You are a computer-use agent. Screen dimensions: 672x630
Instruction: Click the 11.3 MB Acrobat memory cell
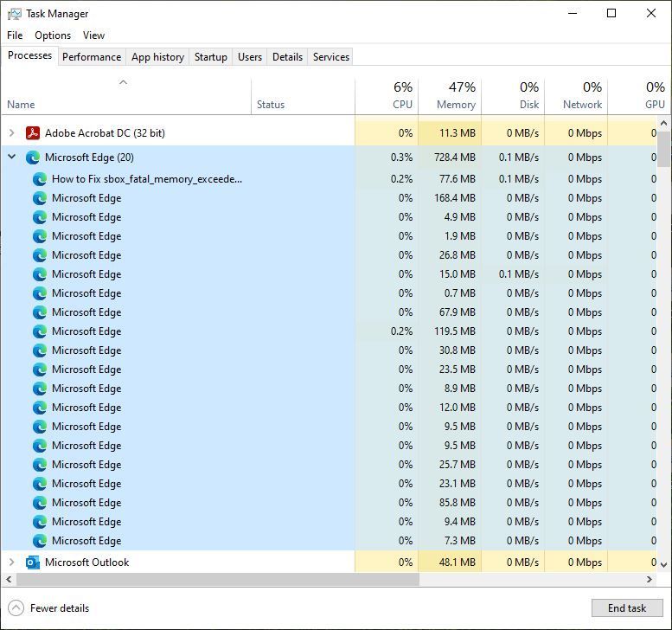[x=450, y=133]
